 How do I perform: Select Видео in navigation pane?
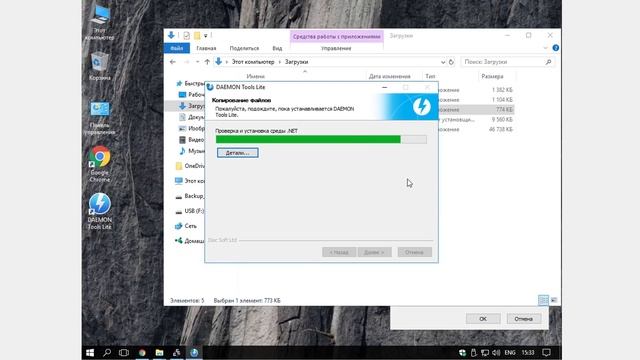(192, 140)
